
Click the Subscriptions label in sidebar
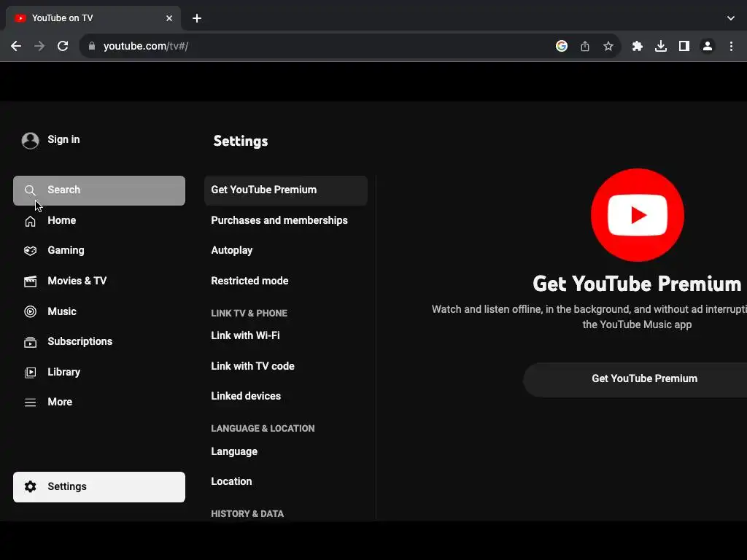80,341
